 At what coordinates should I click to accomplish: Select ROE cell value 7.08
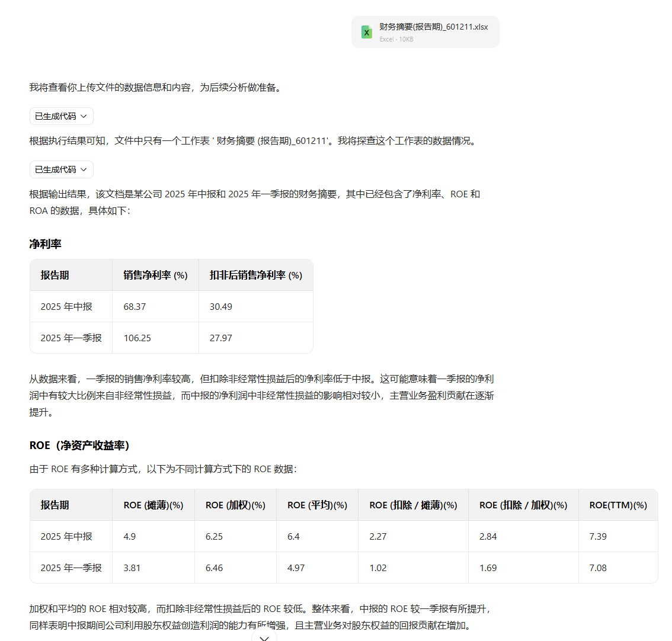[x=598, y=568]
